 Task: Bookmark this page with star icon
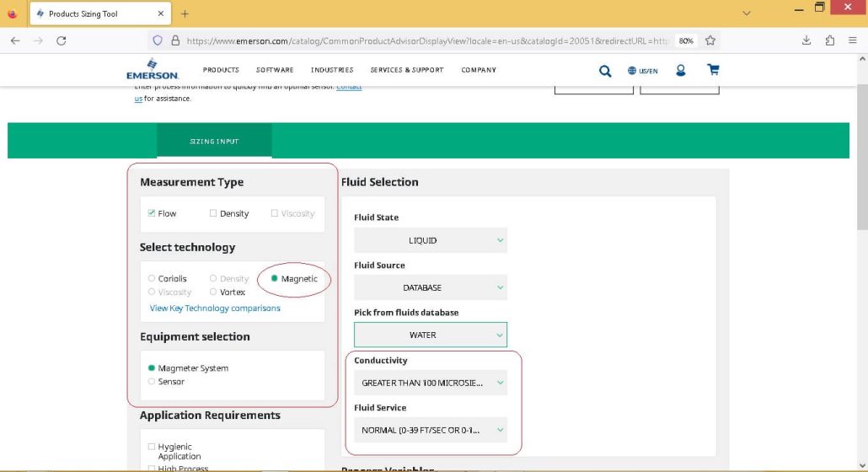[x=710, y=40]
